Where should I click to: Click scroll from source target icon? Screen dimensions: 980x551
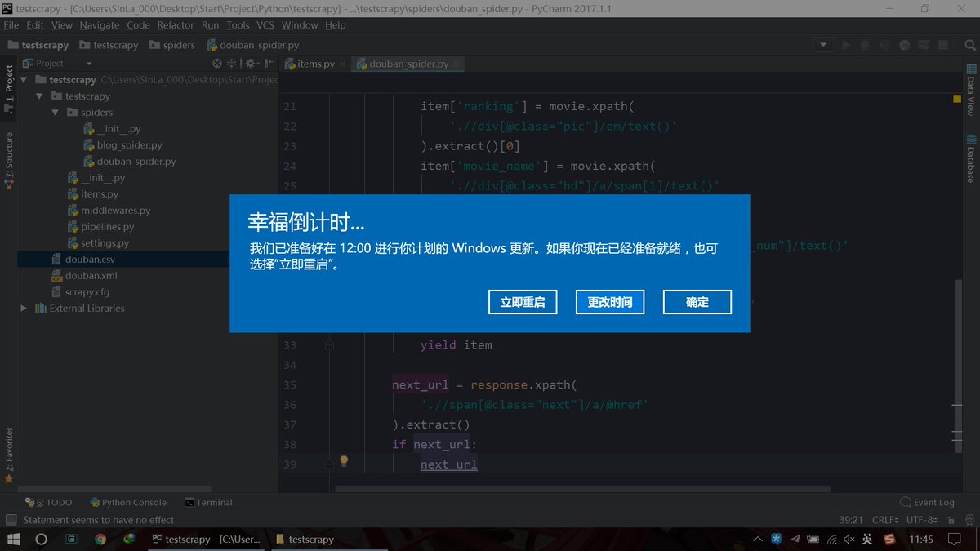pyautogui.click(x=217, y=63)
